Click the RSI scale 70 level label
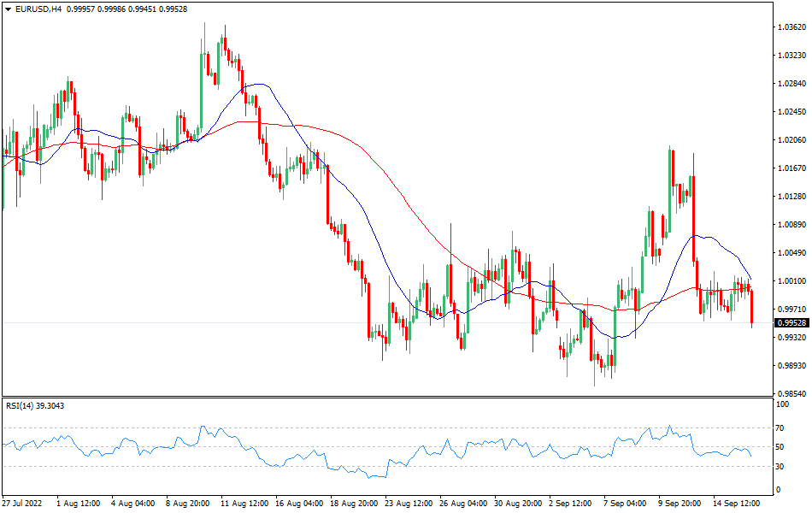The width and height of the screenshot is (812, 513). (x=780, y=427)
